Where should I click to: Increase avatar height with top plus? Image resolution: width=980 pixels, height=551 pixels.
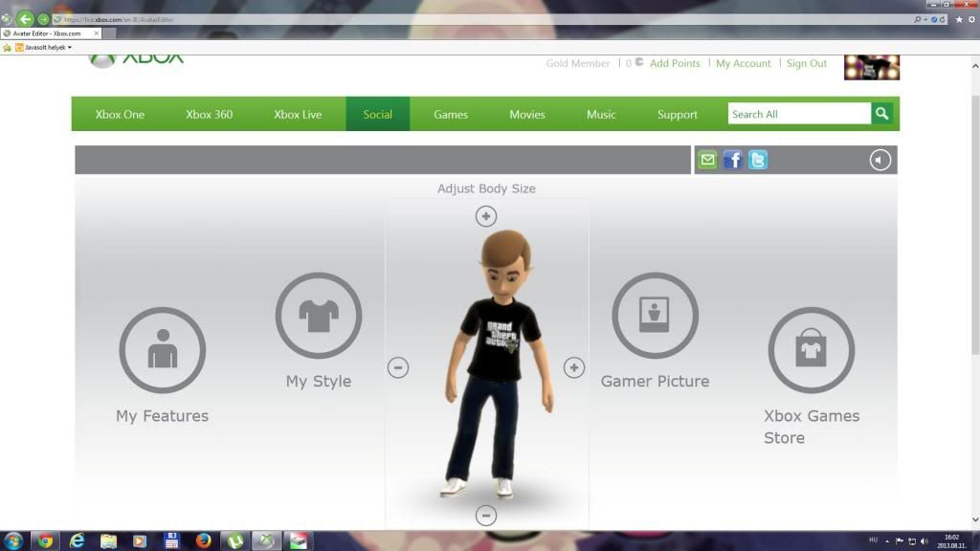[485, 216]
